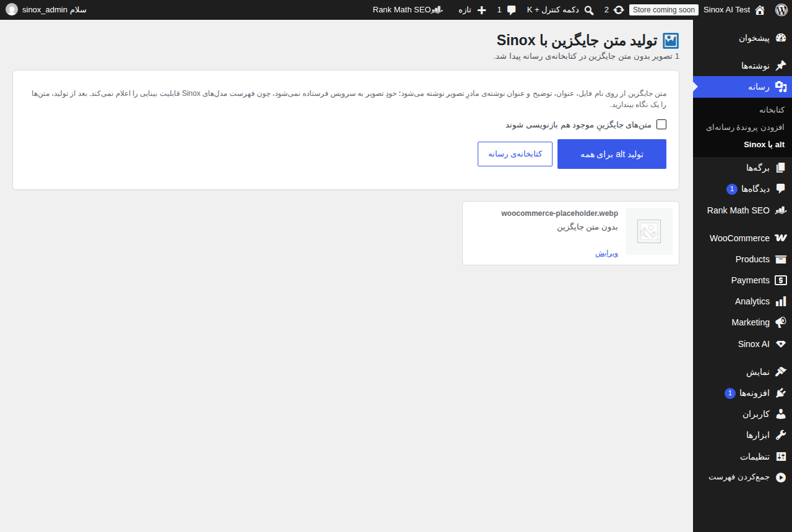Click ویرایش link for woocommerce-placeholder.webp
Image resolution: width=792 pixels, height=532 pixels.
607,253
